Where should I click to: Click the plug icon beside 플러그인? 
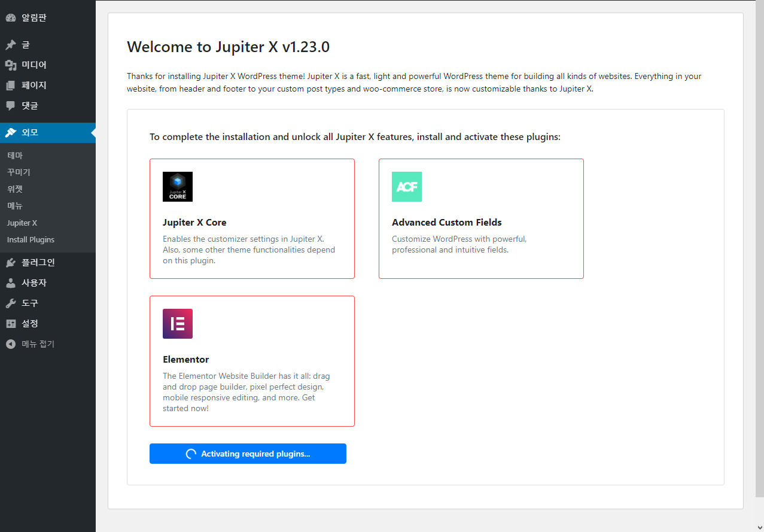click(x=11, y=263)
